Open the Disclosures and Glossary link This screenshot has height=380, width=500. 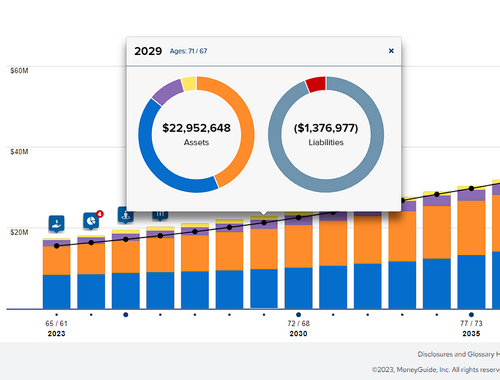pos(458,354)
